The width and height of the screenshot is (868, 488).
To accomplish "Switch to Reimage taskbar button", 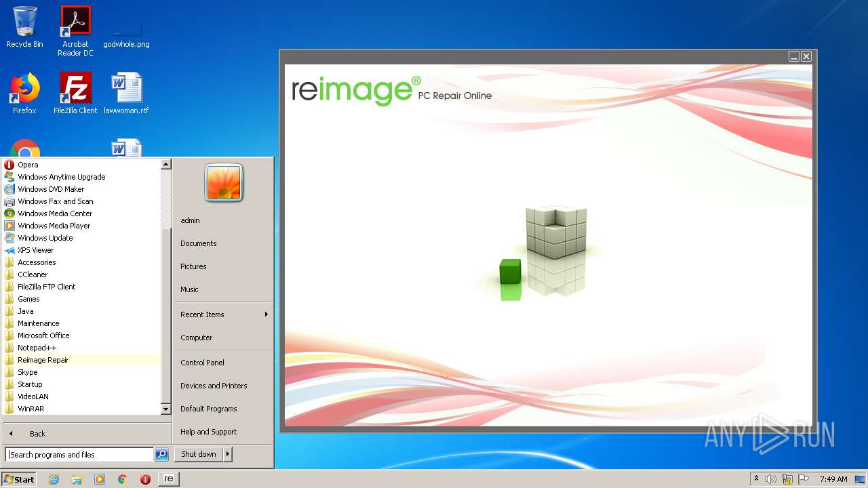I will tap(169, 479).
